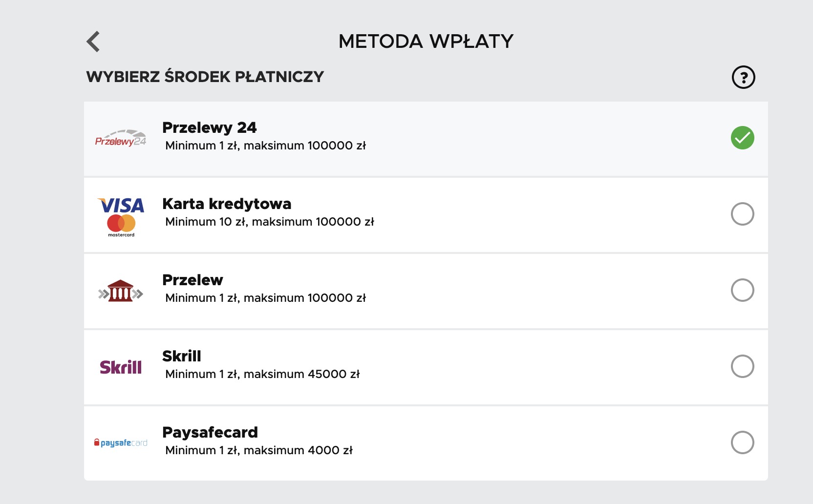Pick the Skrill payment title
Image resolution: width=813 pixels, height=504 pixels.
181,356
